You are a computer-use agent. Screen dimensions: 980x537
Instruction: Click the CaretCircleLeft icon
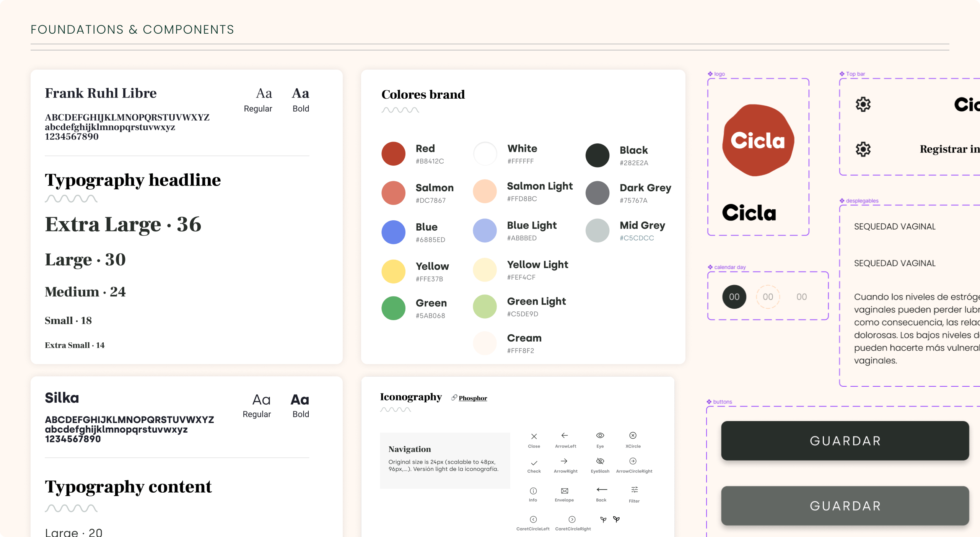(x=533, y=519)
